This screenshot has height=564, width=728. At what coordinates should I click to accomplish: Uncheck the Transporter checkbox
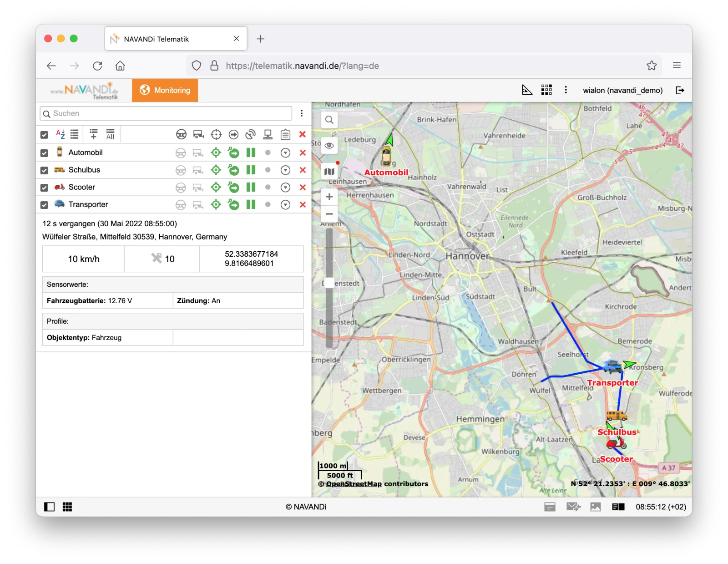[x=44, y=205]
